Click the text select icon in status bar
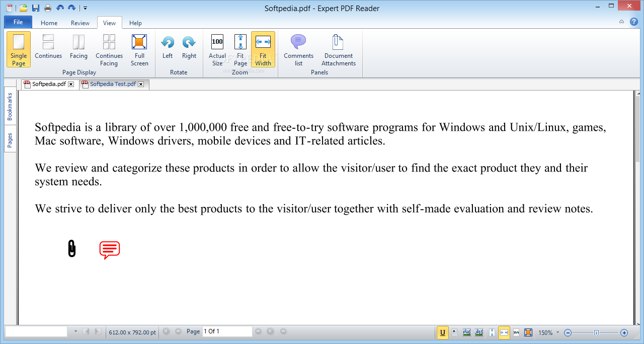 point(455,332)
